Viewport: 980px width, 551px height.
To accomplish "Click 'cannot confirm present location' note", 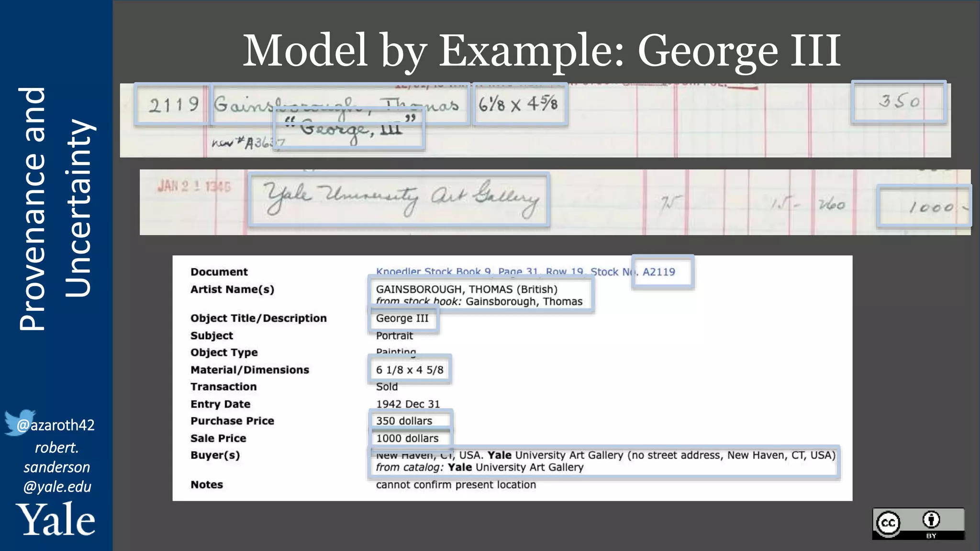I will click(456, 485).
